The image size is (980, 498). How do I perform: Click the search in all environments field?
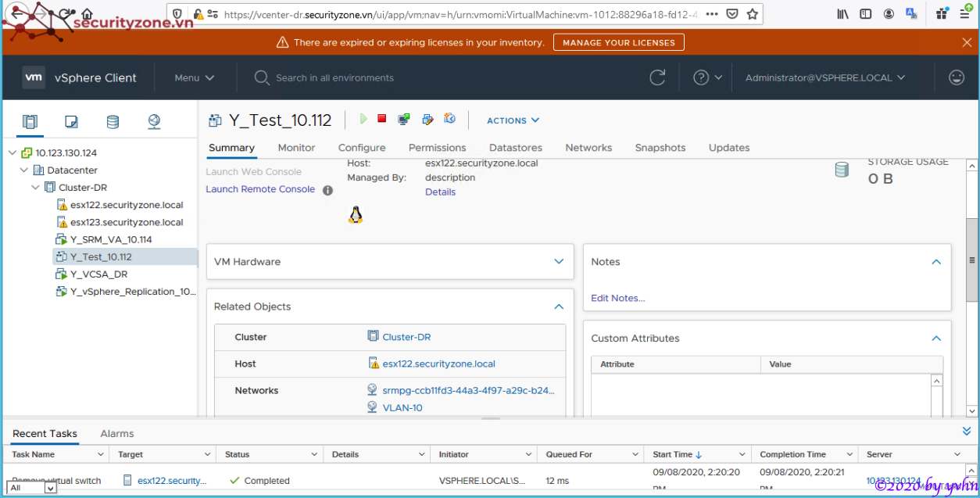click(x=334, y=77)
